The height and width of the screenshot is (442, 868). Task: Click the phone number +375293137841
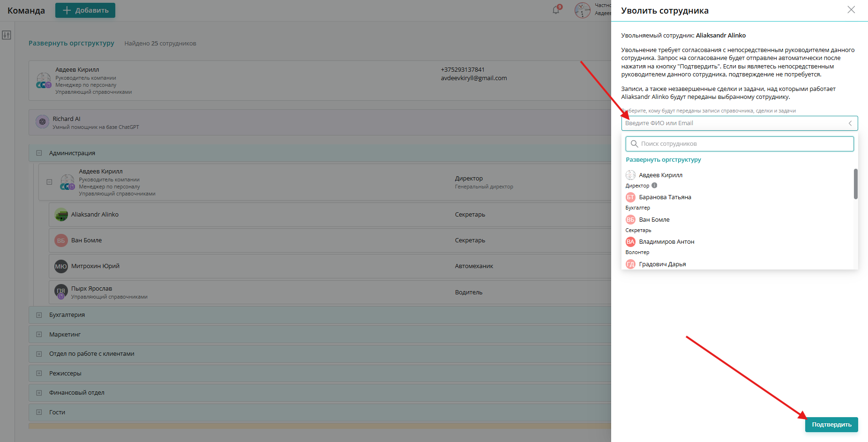click(463, 70)
